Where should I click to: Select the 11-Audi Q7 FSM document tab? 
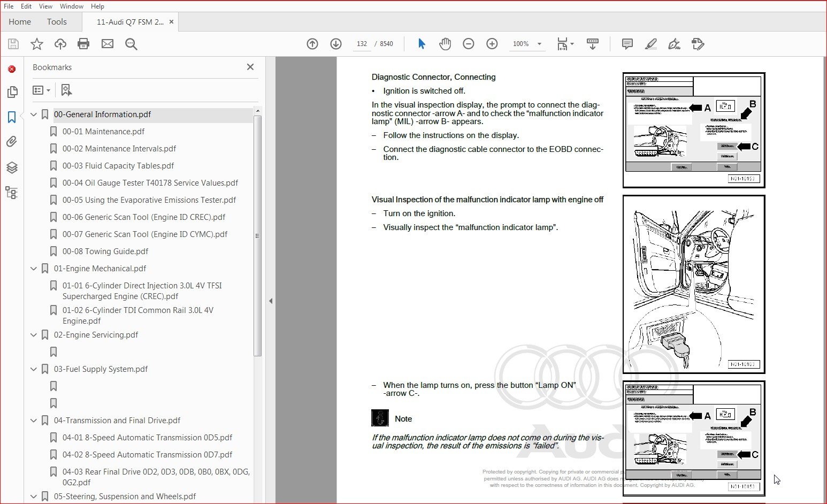pos(130,22)
